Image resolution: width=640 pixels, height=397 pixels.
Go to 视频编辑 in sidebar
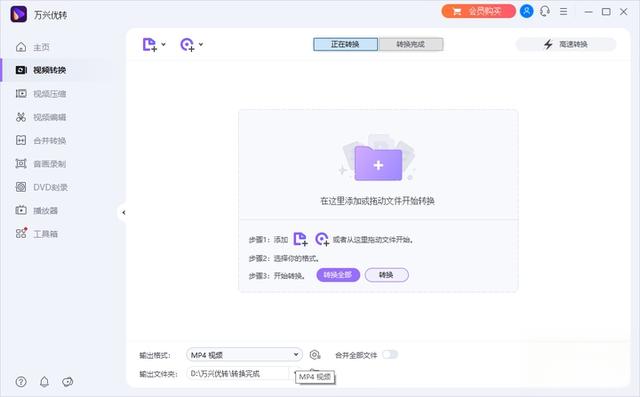[x=49, y=117]
